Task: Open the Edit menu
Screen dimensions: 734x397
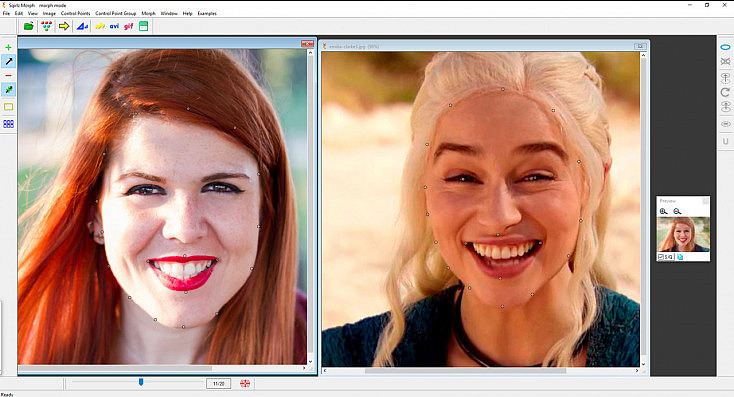Action: [19, 13]
